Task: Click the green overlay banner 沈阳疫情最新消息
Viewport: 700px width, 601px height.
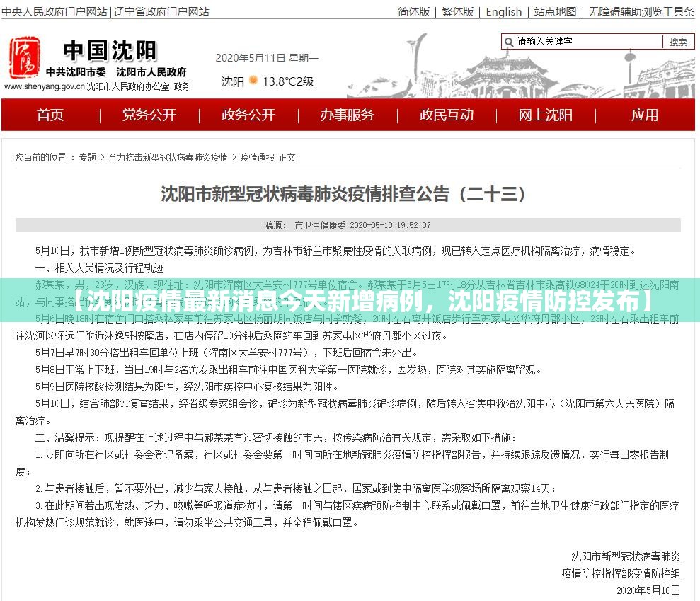Action: (350, 300)
